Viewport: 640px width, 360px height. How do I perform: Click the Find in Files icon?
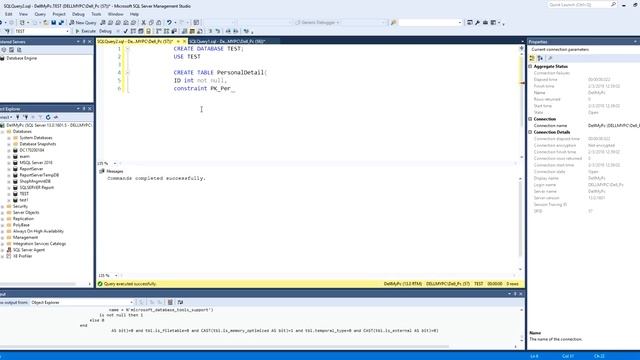[x=394, y=22]
